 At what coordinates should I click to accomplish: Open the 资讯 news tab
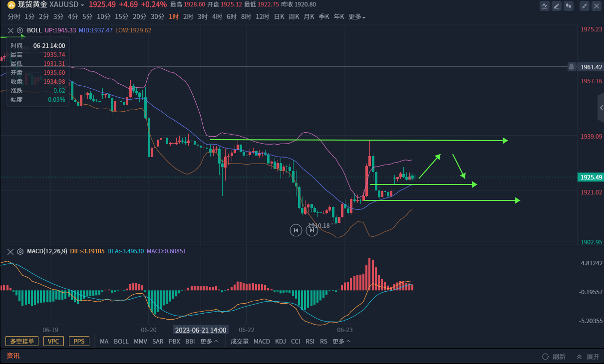[x=13, y=356]
